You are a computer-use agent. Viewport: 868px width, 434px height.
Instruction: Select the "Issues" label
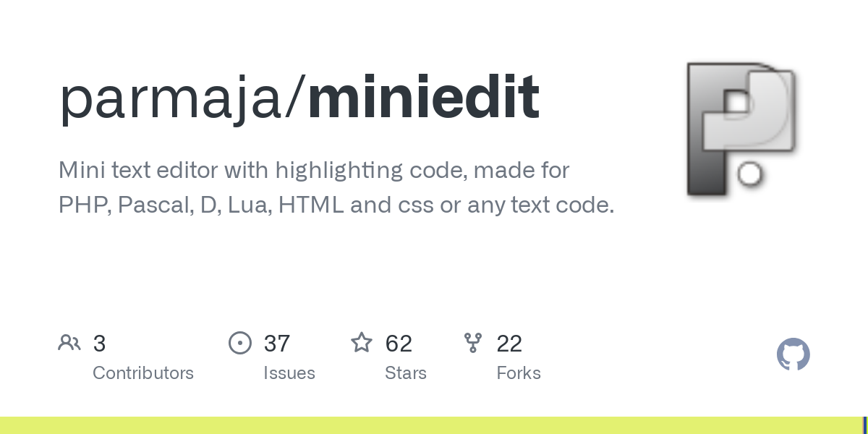(x=289, y=373)
